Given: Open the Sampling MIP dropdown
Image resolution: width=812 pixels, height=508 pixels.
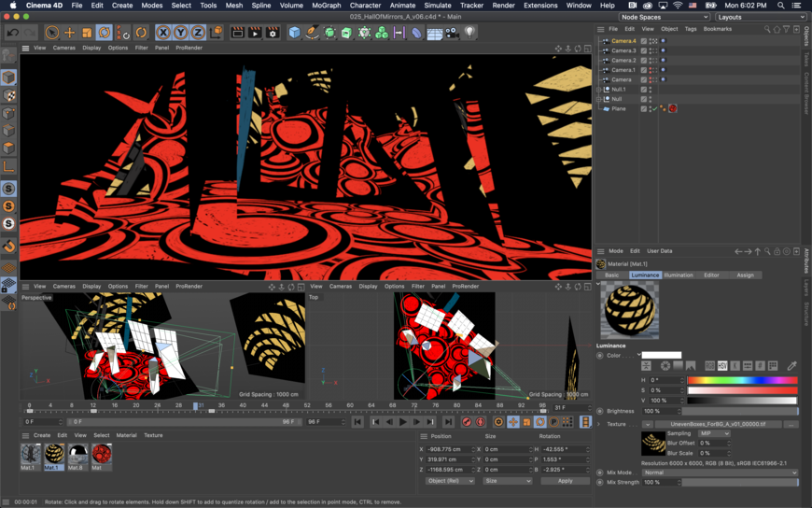Looking at the screenshot, I should pyautogui.click(x=714, y=433).
